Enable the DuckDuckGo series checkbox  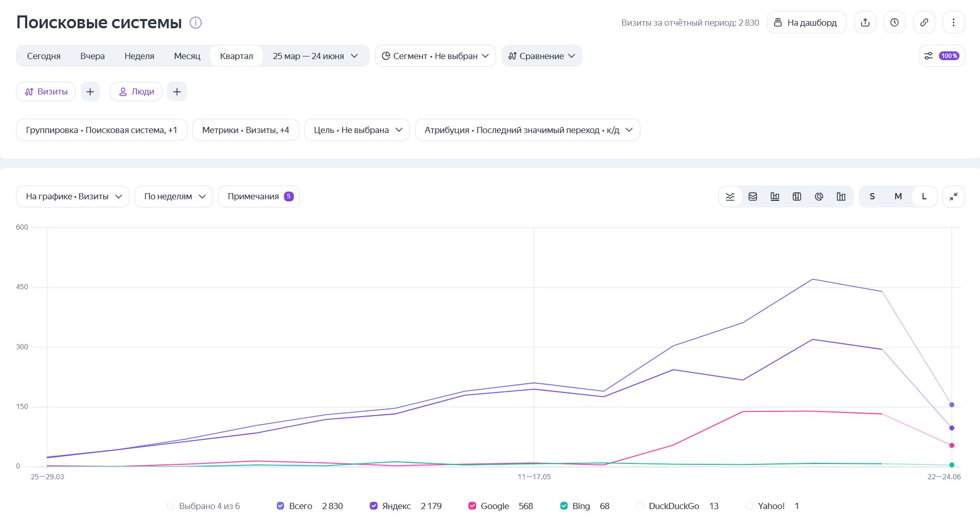tap(640, 506)
